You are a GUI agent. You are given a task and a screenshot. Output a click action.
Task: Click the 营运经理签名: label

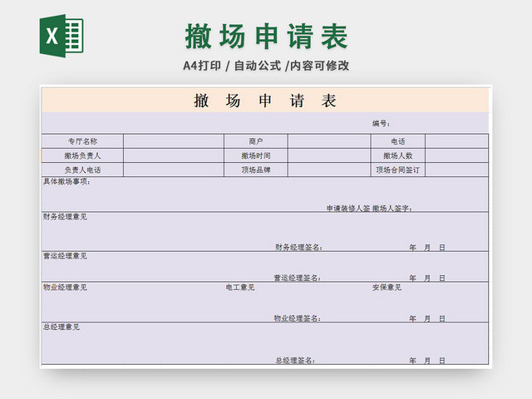(x=298, y=278)
